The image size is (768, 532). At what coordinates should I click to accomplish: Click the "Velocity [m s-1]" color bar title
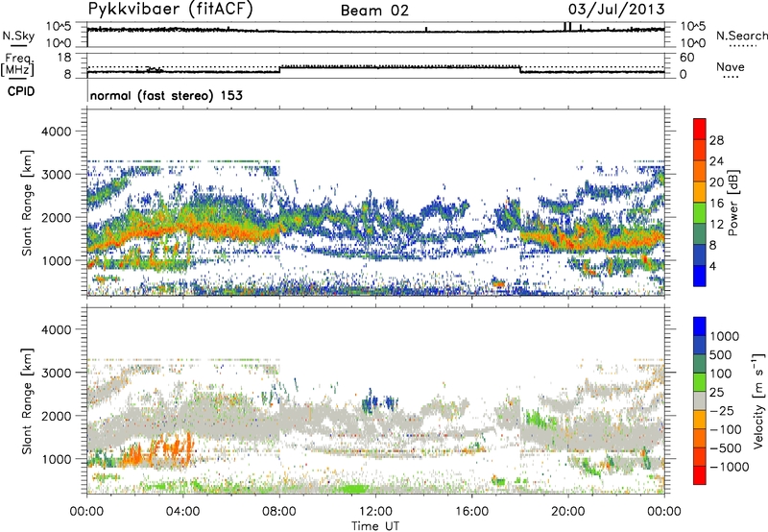coord(758,400)
